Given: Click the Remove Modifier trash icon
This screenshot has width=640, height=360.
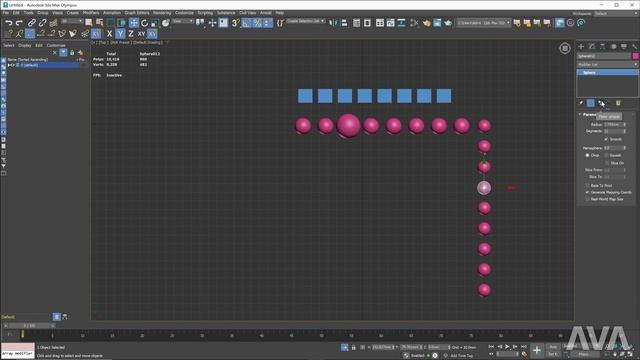Looking at the screenshot, I should click(618, 103).
